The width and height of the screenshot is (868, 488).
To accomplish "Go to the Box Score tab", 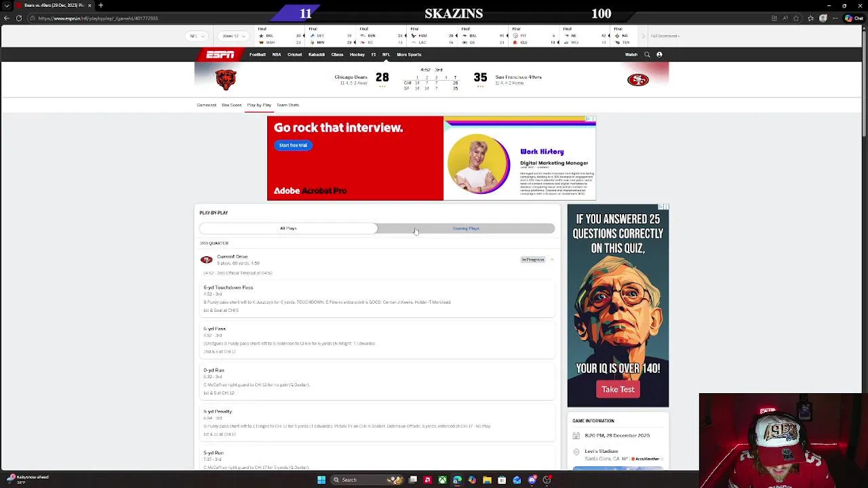I will (x=231, y=105).
